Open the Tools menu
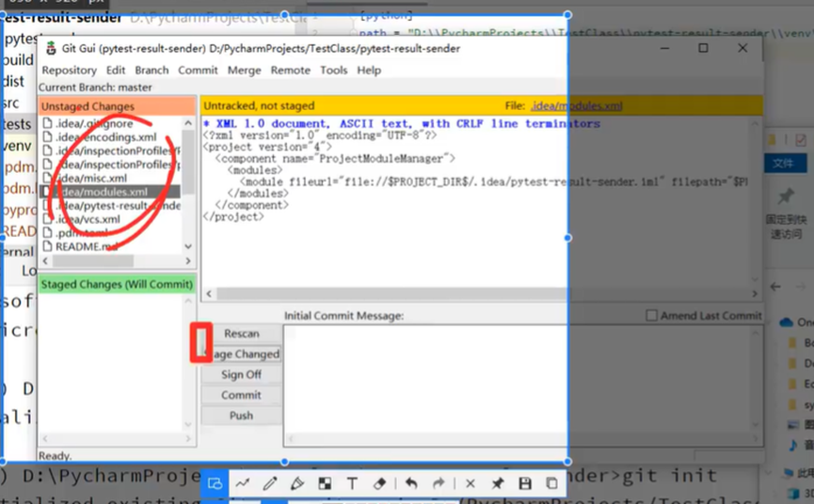Image resolution: width=814 pixels, height=504 pixels. [x=333, y=70]
